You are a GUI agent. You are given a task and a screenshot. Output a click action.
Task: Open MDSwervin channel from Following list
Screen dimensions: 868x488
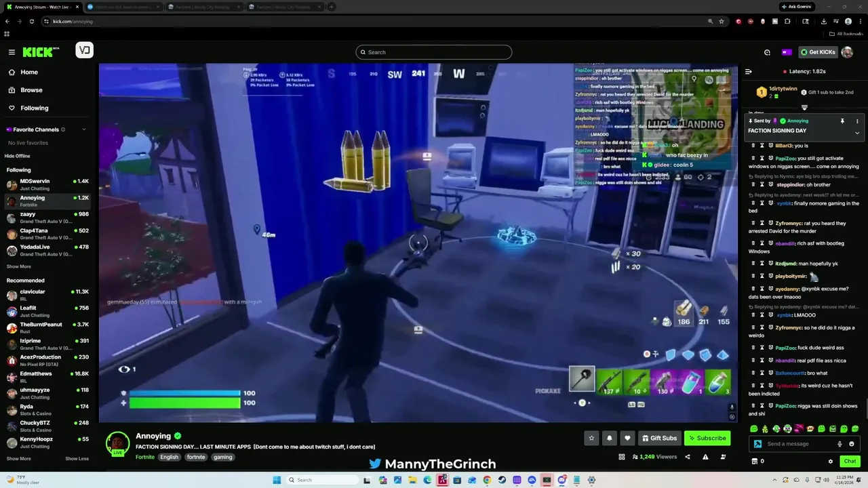point(47,184)
